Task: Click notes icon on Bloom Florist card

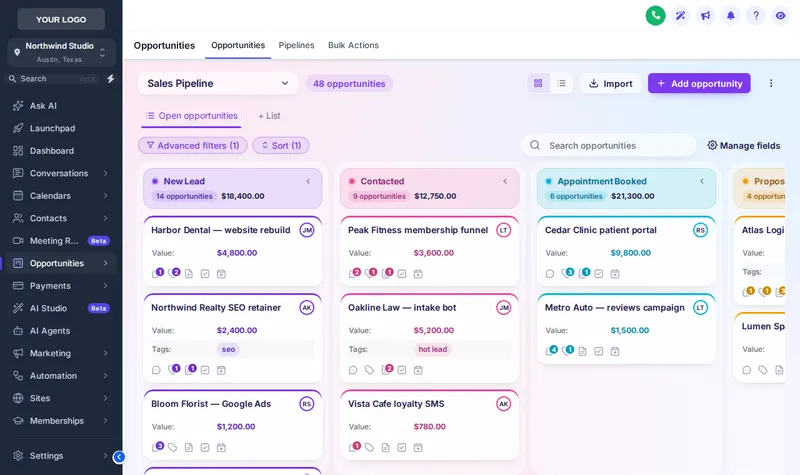Action: tap(189, 447)
